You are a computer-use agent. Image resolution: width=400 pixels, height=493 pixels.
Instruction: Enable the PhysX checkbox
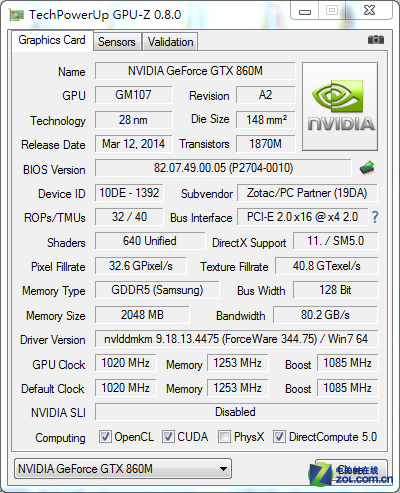pos(224,436)
